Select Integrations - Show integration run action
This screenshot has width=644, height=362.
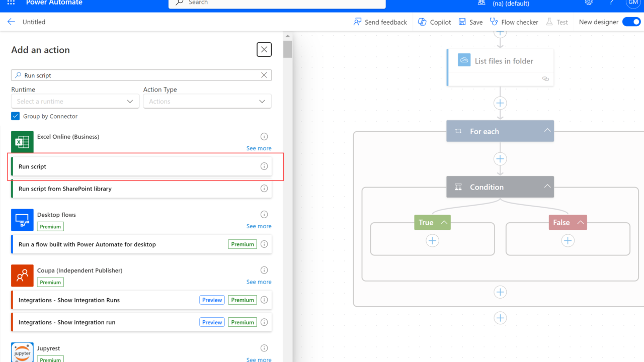[141, 322]
